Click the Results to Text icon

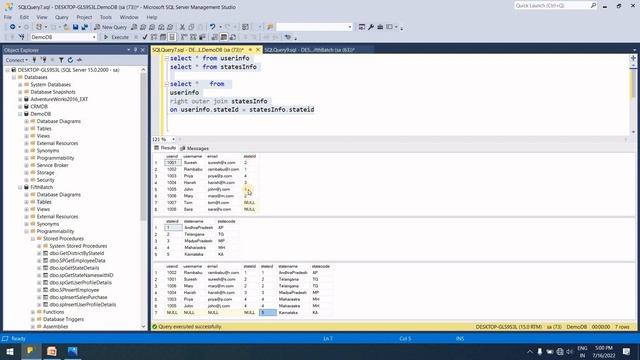215,37
